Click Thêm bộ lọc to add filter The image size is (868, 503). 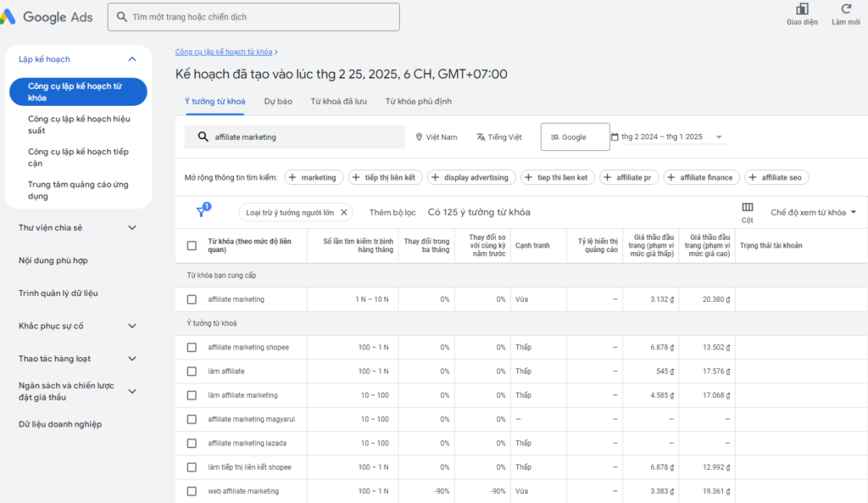point(392,212)
